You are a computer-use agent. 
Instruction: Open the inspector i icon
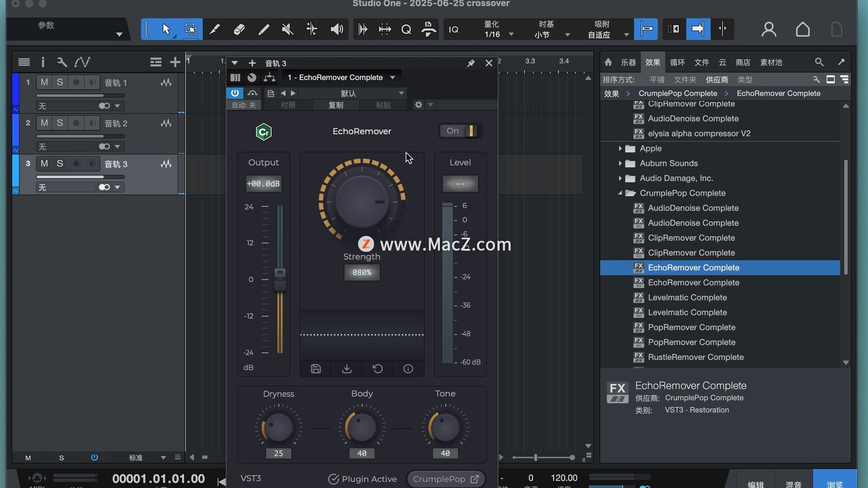[x=43, y=62]
